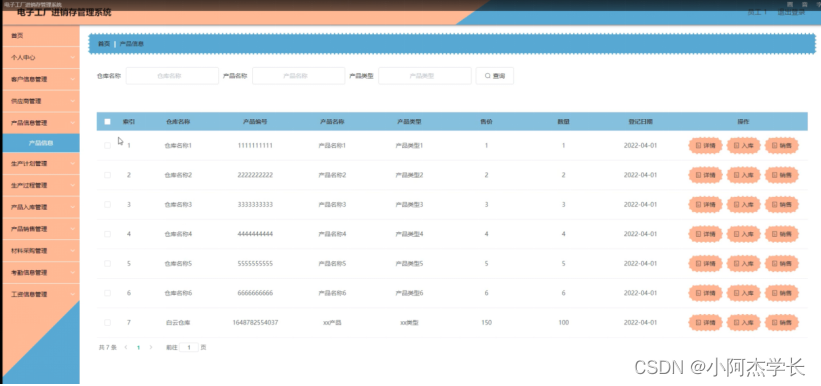
Task: Expand the 工资信息管理 sidebar menu
Action: click(x=41, y=294)
